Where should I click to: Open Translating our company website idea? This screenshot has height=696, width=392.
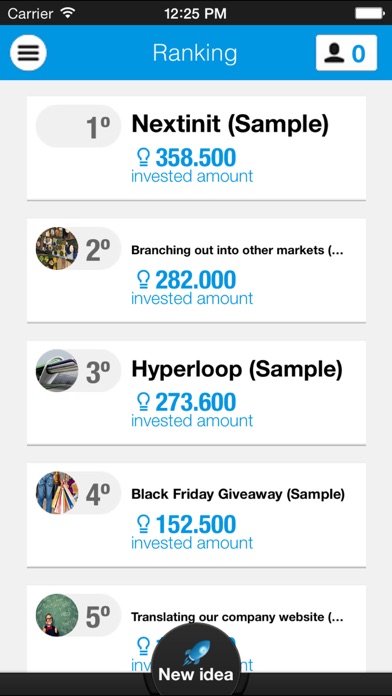[196, 629]
